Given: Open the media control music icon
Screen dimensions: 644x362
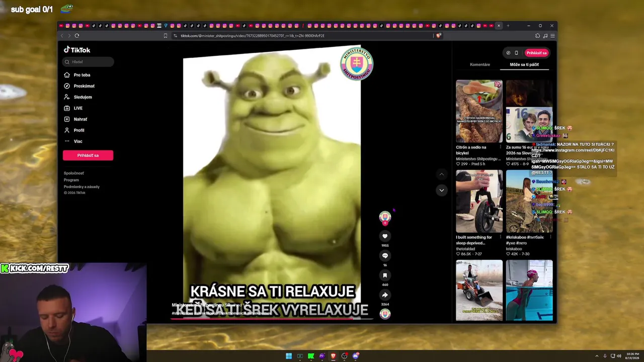Looking at the screenshot, I should pos(545,36).
